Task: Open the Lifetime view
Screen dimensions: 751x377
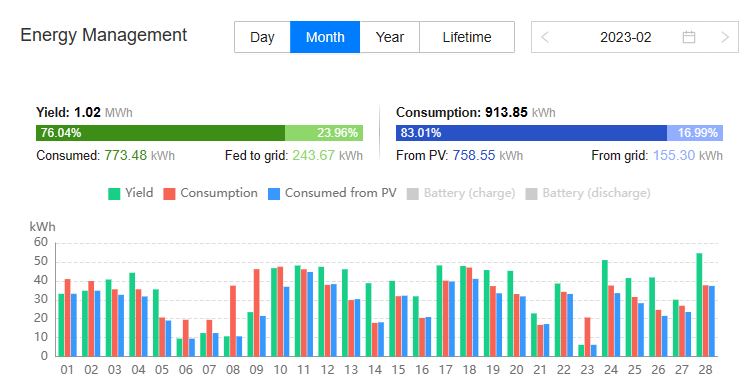Action: [x=467, y=37]
